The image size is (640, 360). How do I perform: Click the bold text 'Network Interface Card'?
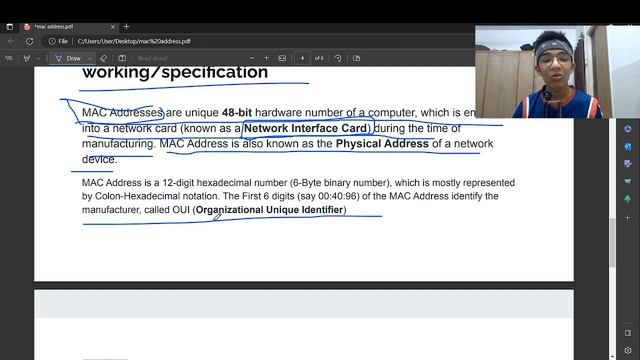click(305, 128)
